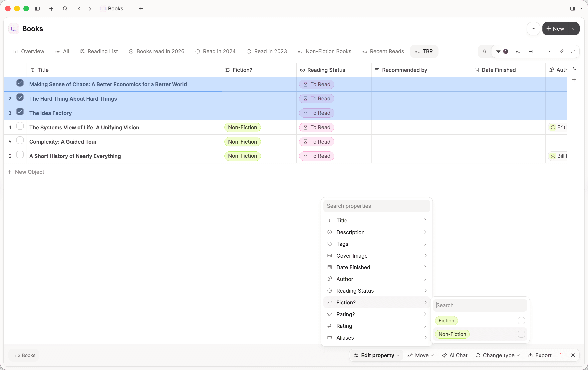Screen dimensions: 588x370
Task: Click the Reading Status column header
Action: (x=334, y=70)
